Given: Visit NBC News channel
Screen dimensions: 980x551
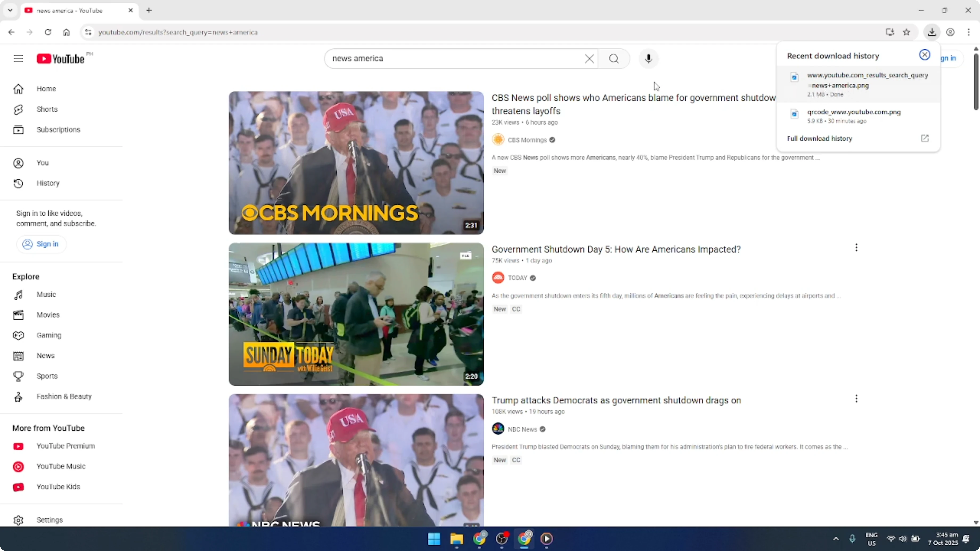Looking at the screenshot, I should point(522,429).
